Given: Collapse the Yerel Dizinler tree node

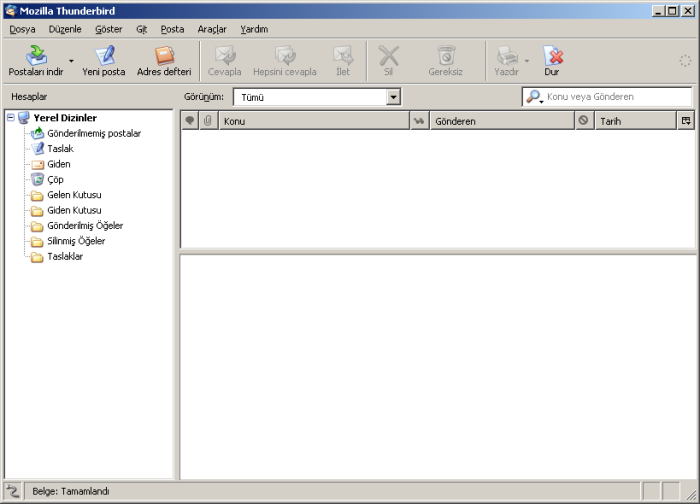Looking at the screenshot, I should [11, 117].
